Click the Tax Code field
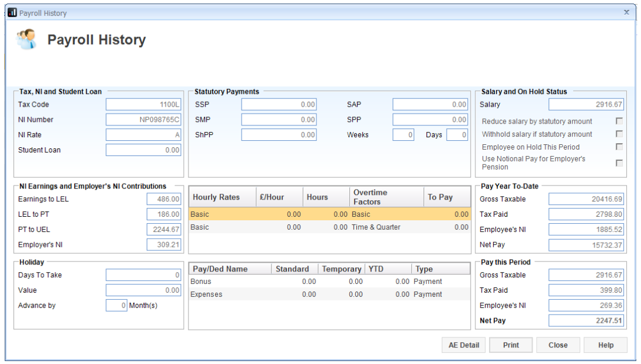Viewport: 641px width, 364px height. coord(144,105)
